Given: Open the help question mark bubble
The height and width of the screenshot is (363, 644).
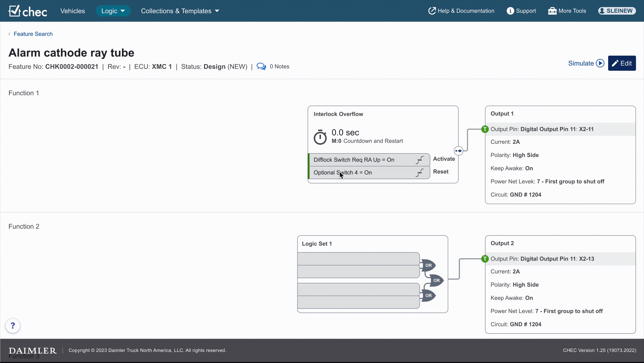Looking at the screenshot, I should (x=13, y=326).
